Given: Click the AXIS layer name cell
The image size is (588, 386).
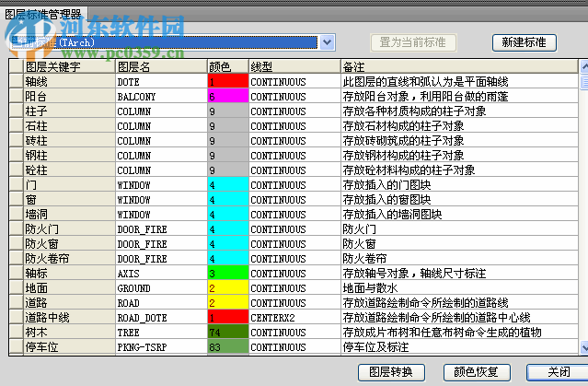Looking at the screenshot, I should click(x=161, y=274).
